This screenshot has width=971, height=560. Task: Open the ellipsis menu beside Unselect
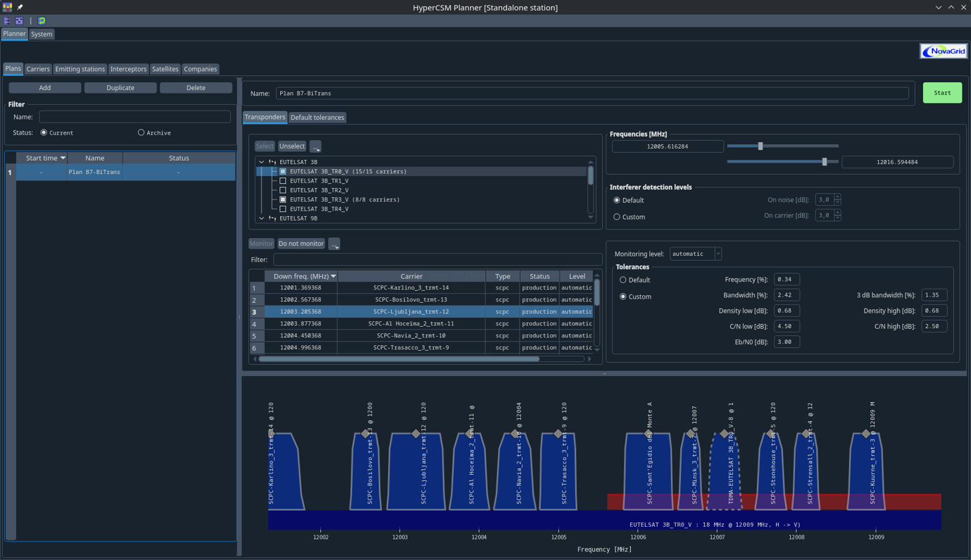coord(315,146)
